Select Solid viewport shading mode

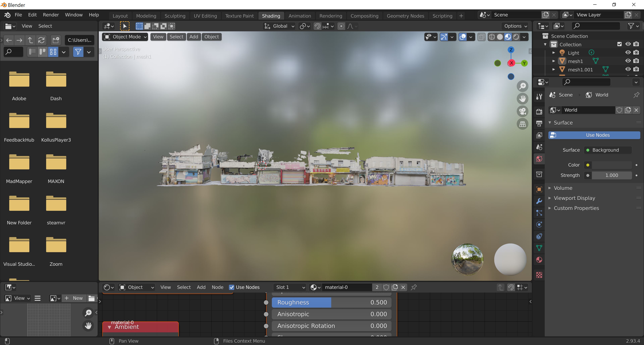500,37
